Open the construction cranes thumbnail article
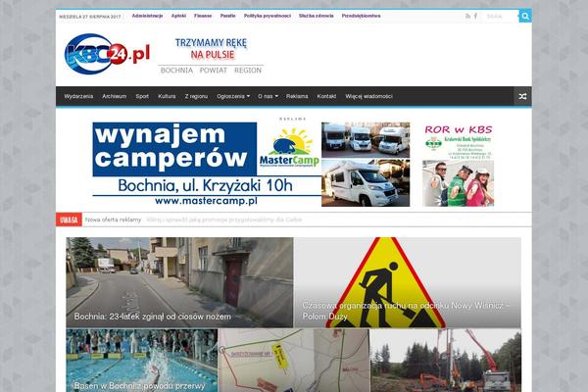The height and width of the screenshot is (392, 588). pyautogui.click(x=446, y=361)
